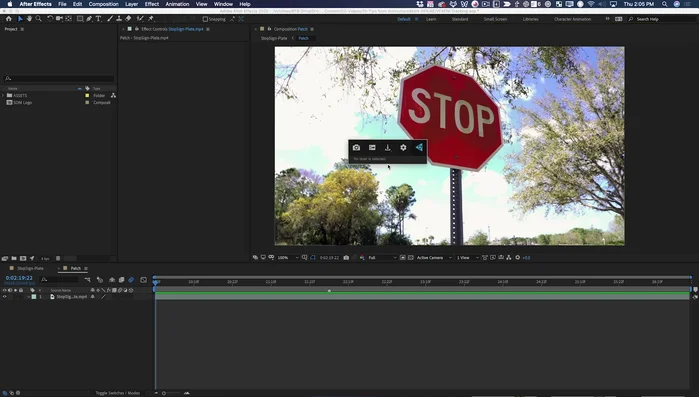Viewport: 699px width, 397px height.
Task: Select the Rectangle shape tool
Action: [x=80, y=19]
